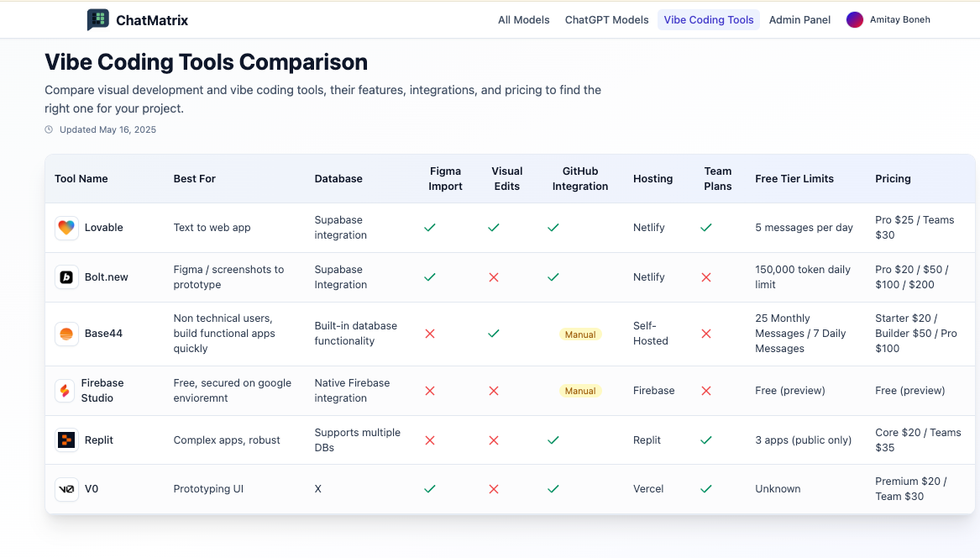Click the Hosting column header
This screenshot has width=980, height=558.
653,179
